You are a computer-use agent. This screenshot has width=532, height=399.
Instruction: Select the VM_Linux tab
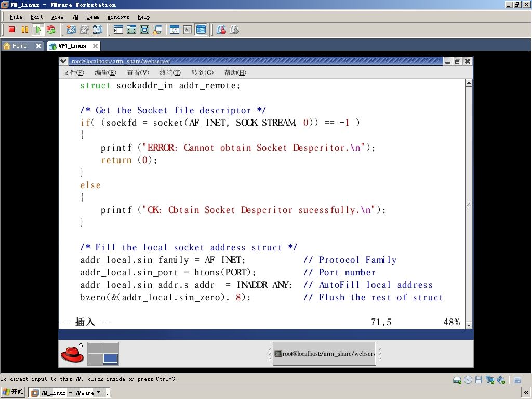pyautogui.click(x=72, y=46)
